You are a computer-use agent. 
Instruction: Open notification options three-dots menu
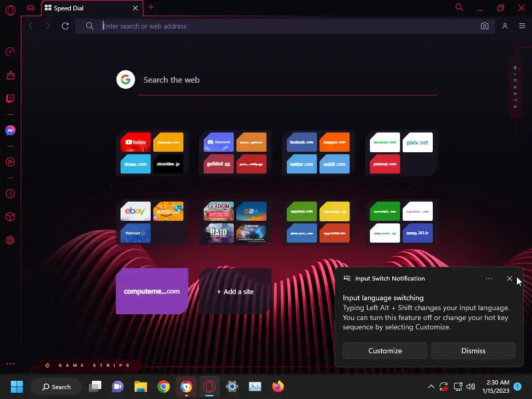488,278
